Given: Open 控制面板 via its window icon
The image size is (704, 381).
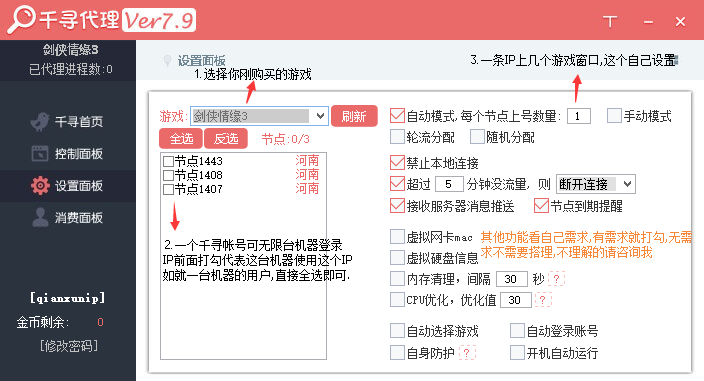Looking at the screenshot, I should click(x=40, y=153).
